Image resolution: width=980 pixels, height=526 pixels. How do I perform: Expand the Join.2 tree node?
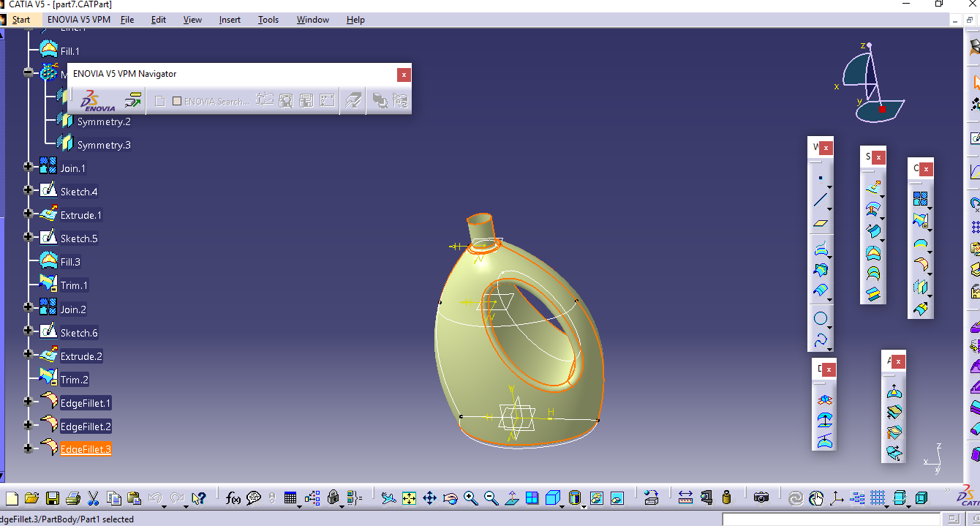click(x=29, y=308)
